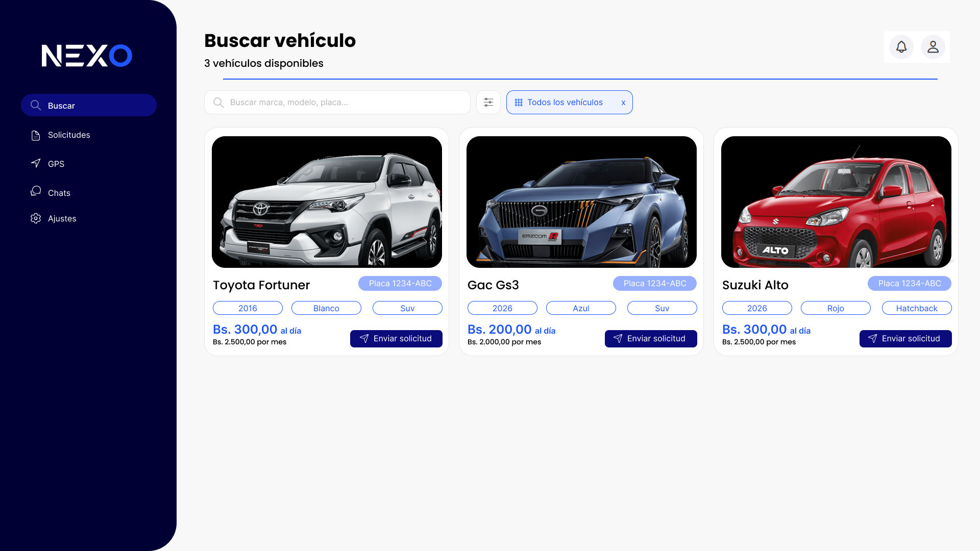
Task: Click the Solicitudes document icon in sidebar
Action: coord(36,135)
